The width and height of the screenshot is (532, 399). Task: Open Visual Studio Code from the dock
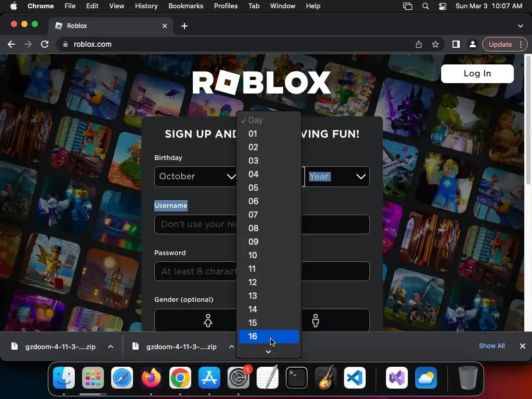355,378
